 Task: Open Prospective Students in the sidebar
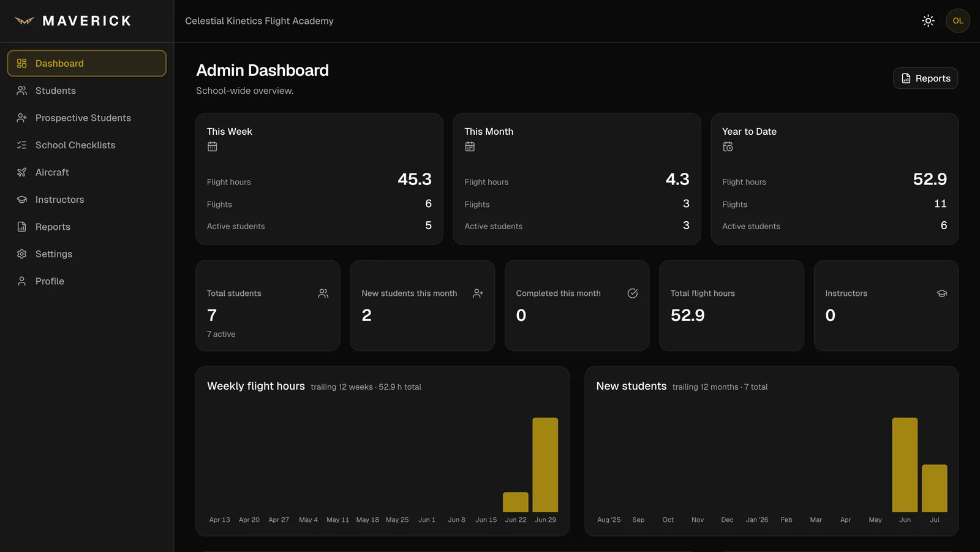coord(86,118)
